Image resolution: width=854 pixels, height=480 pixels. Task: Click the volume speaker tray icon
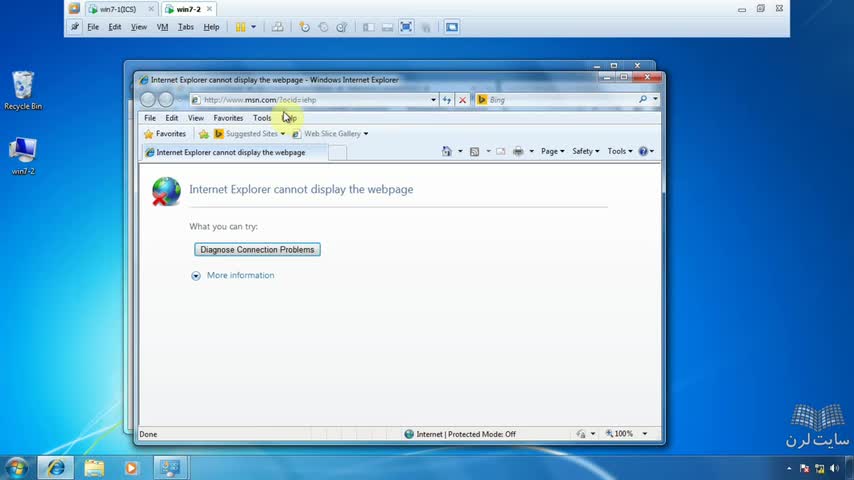[834, 469]
